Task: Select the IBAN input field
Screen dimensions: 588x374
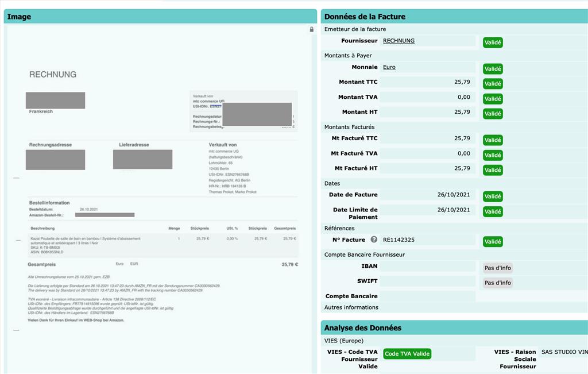Action: click(x=427, y=267)
